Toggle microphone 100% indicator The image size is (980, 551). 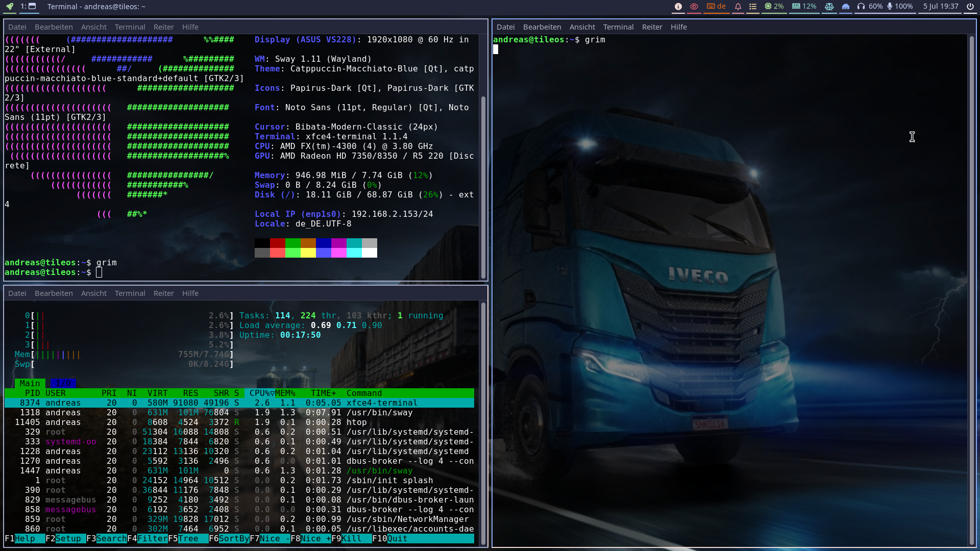click(900, 7)
